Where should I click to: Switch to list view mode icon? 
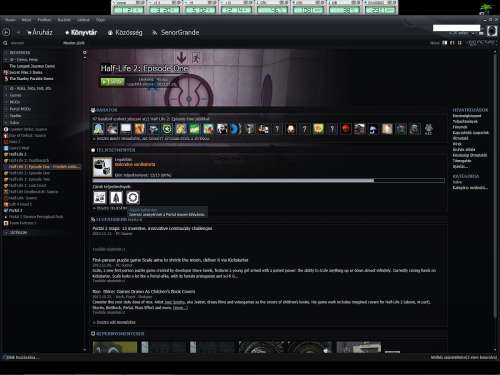pyautogui.click(x=452, y=43)
